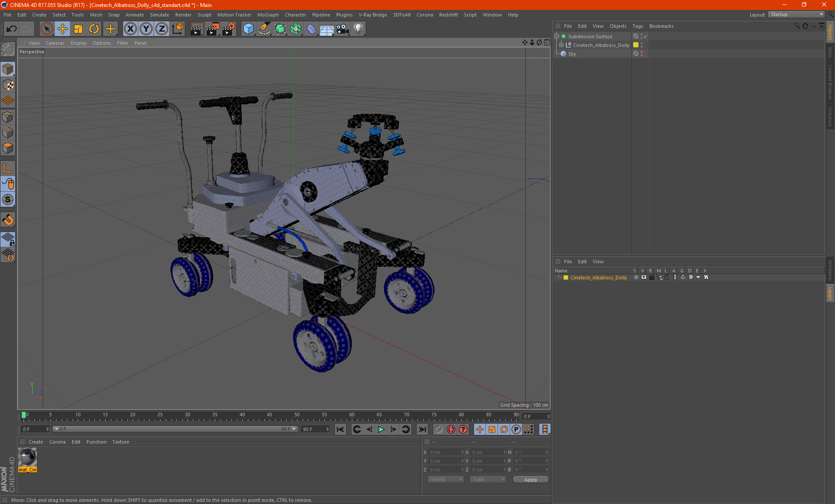The height and width of the screenshot is (504, 835).
Task: Open the World coordinate dropdown
Action: pos(446,479)
